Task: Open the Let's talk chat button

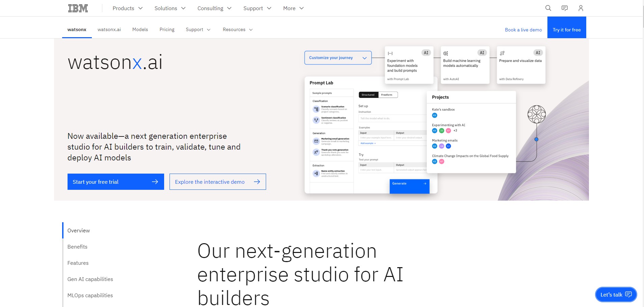Action: pos(616,295)
